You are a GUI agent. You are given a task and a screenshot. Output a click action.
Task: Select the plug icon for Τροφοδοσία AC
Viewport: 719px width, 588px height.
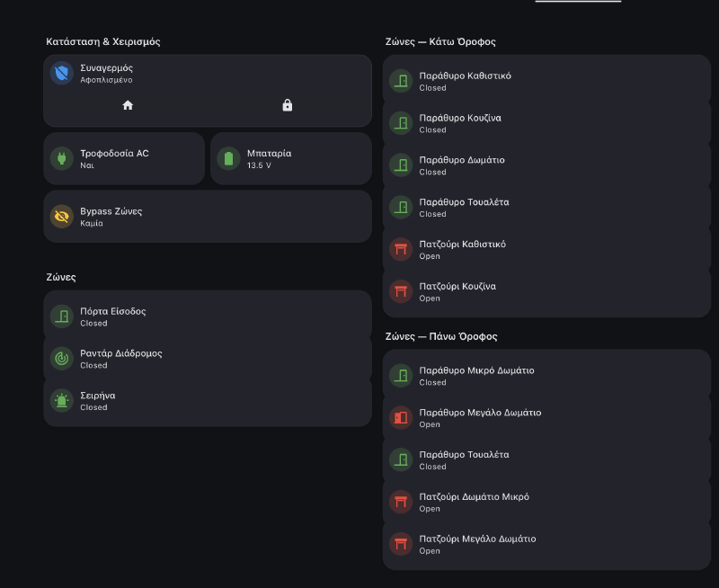pyautogui.click(x=61, y=158)
